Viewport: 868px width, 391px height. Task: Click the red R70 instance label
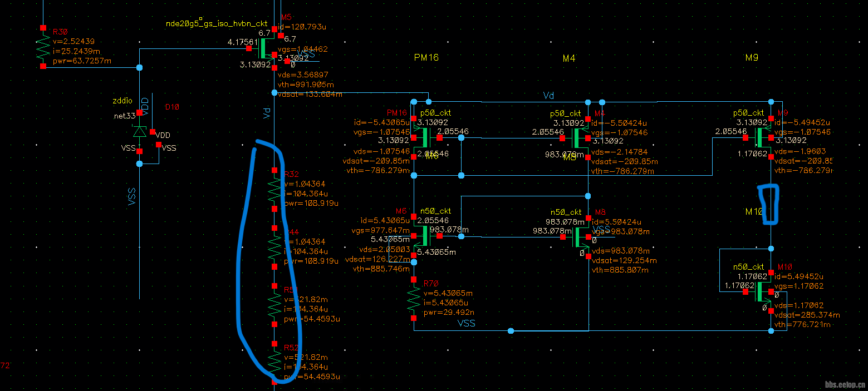click(431, 284)
